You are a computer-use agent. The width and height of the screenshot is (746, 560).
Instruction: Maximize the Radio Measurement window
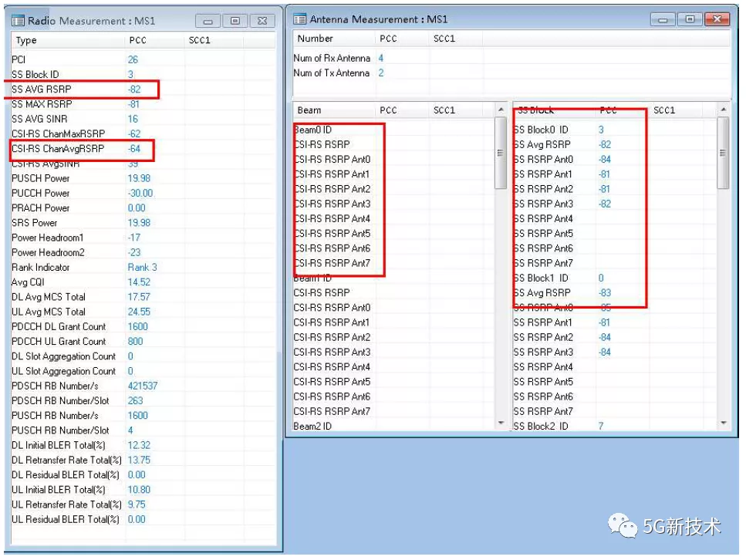coord(235,21)
